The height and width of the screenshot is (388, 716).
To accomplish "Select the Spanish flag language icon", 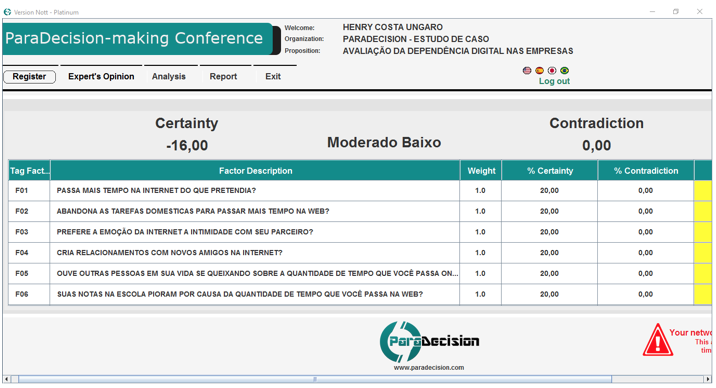I will tap(539, 70).
